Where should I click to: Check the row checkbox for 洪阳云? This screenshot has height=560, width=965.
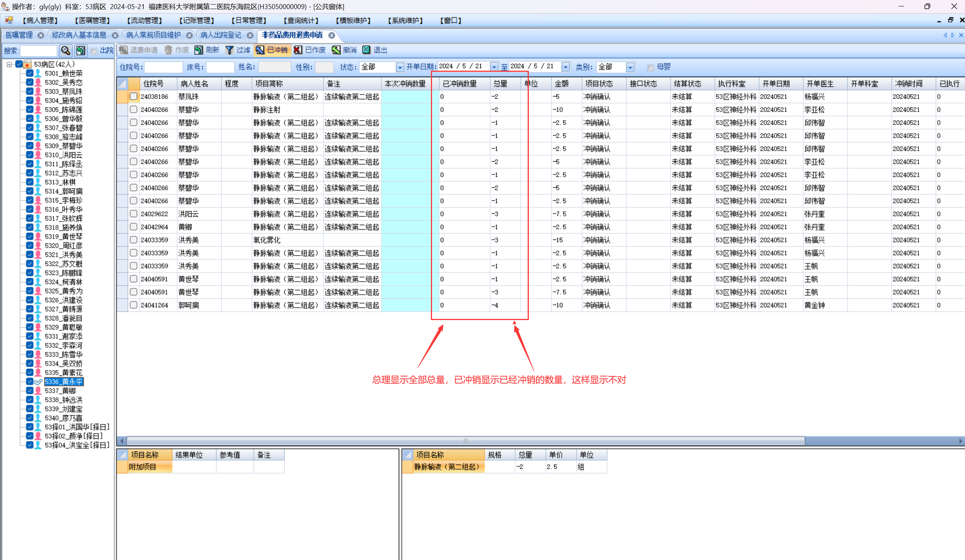tap(133, 213)
